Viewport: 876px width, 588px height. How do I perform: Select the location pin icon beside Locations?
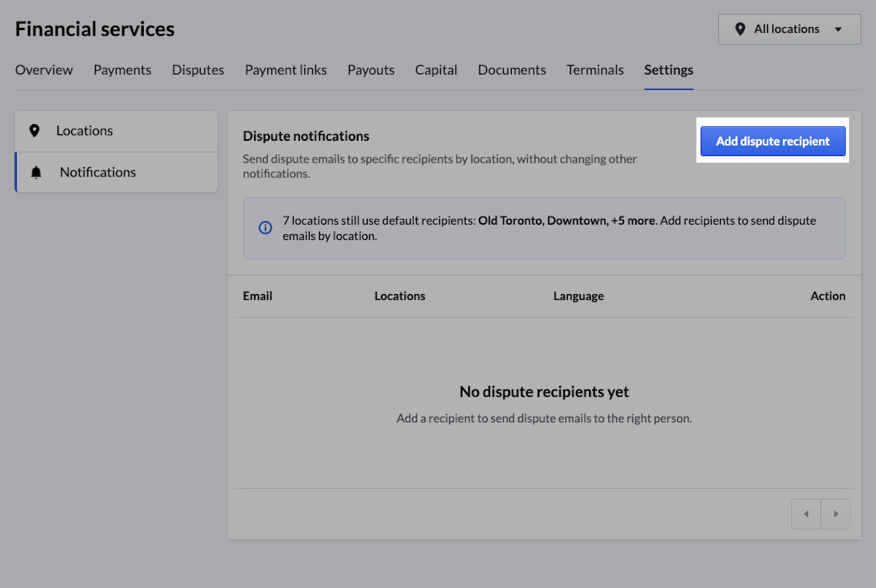coord(35,131)
